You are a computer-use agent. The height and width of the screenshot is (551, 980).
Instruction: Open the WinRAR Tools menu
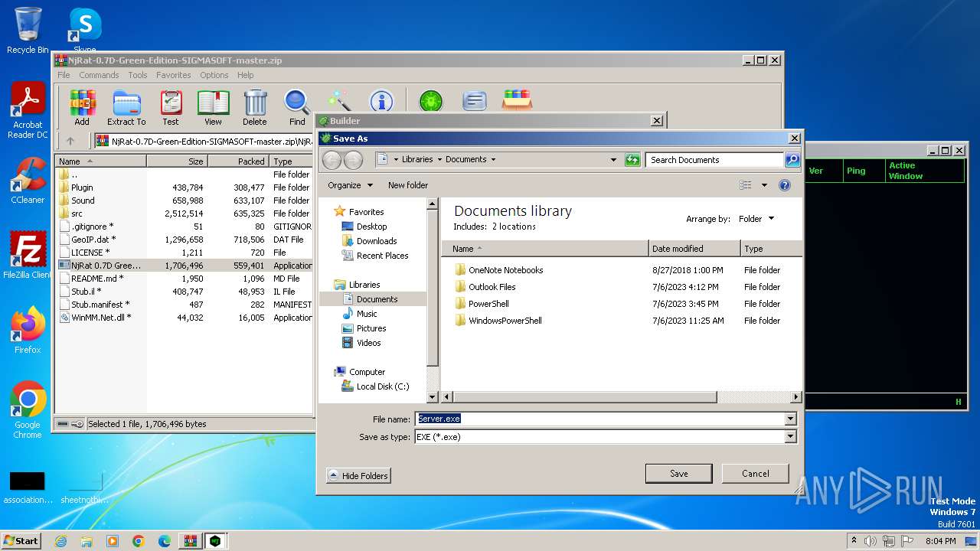click(x=138, y=75)
